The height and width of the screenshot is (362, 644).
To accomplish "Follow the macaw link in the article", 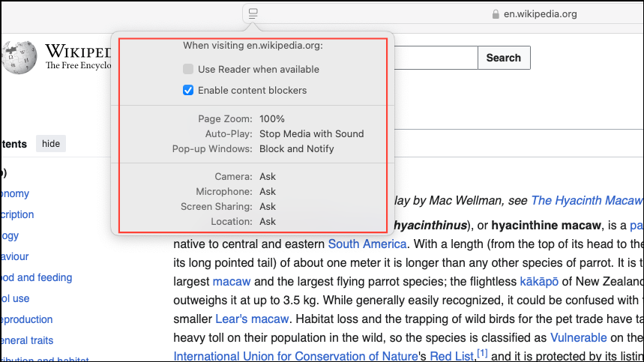I will click(x=232, y=282).
